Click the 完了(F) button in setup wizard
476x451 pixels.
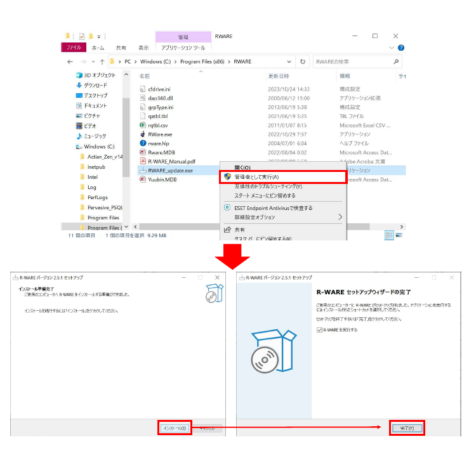(x=407, y=428)
